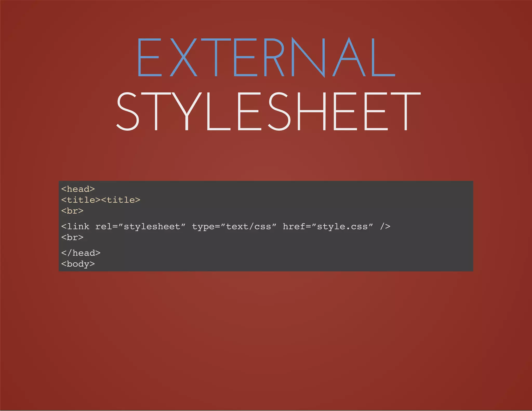Click the opening <head> tag line
Screen dimensions: 532x411
[x=78, y=189]
